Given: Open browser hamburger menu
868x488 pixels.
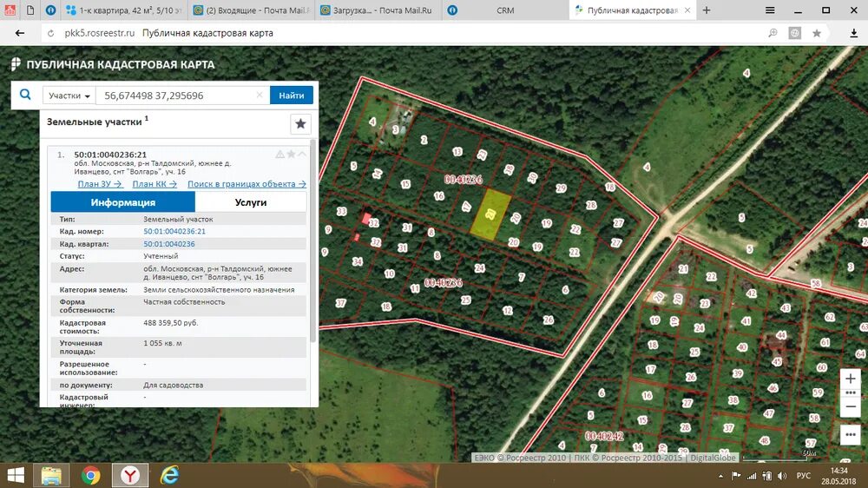Looking at the screenshot, I should 769,10.
